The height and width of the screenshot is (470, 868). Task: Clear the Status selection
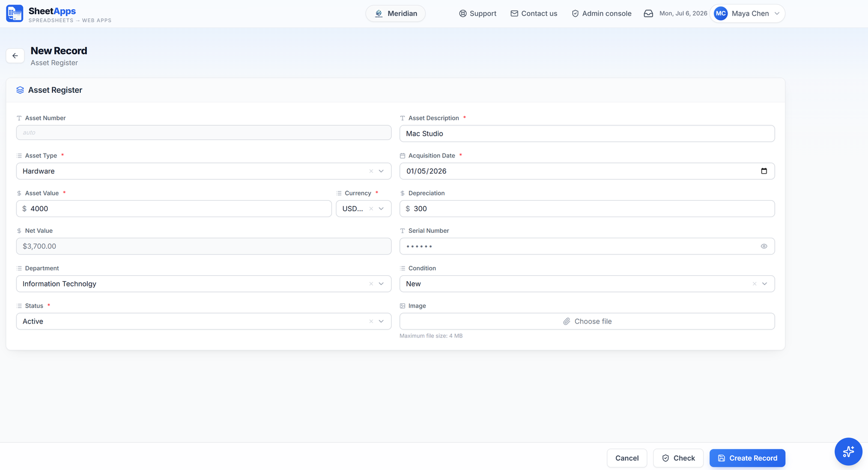(371, 321)
